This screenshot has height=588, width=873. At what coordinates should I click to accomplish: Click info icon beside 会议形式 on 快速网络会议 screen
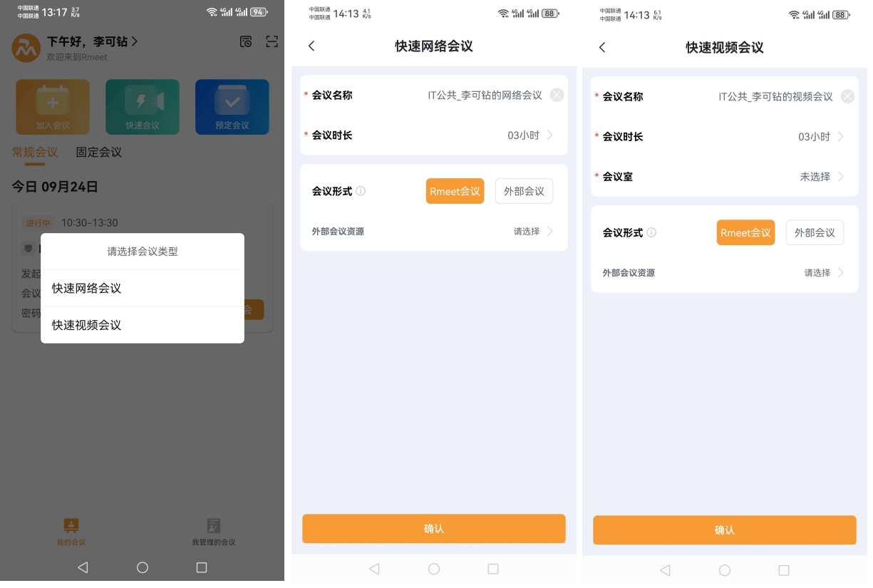(361, 191)
